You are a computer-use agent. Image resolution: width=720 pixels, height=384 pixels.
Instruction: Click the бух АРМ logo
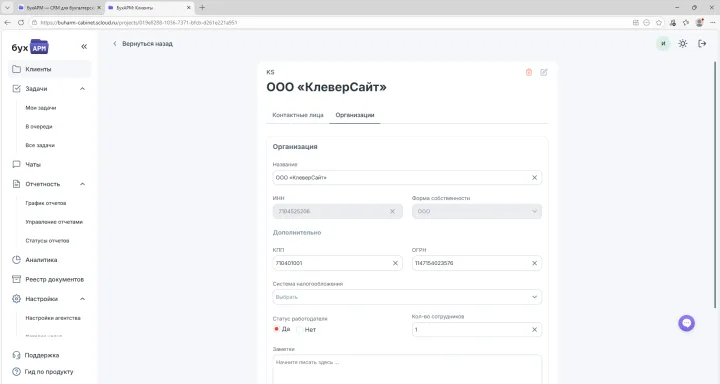(30, 47)
